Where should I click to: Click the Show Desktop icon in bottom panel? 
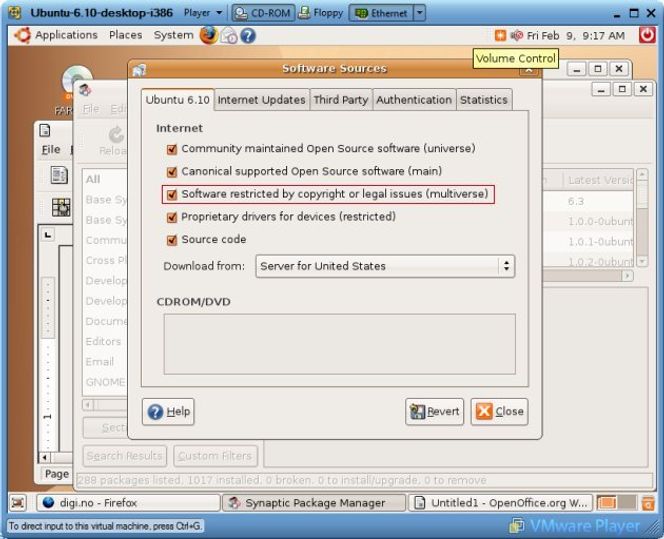17,503
